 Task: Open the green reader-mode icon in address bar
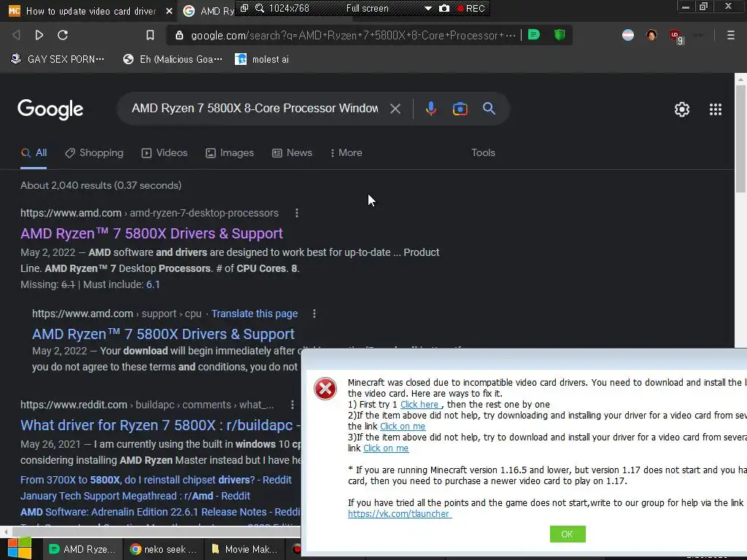point(534,35)
